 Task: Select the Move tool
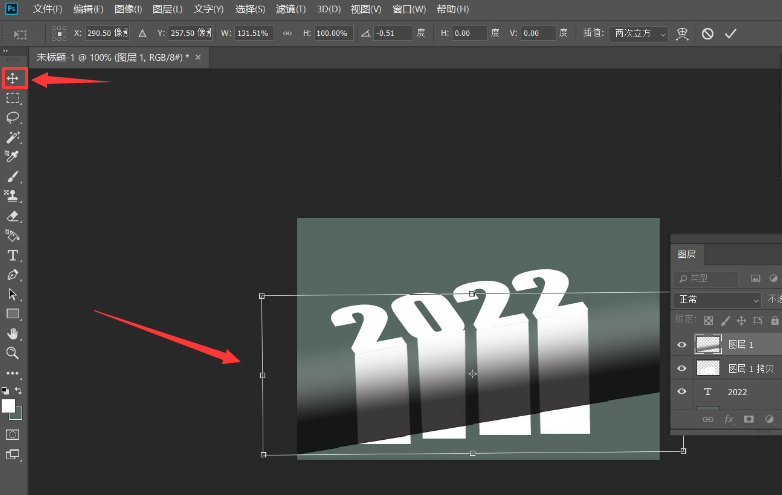[13, 78]
